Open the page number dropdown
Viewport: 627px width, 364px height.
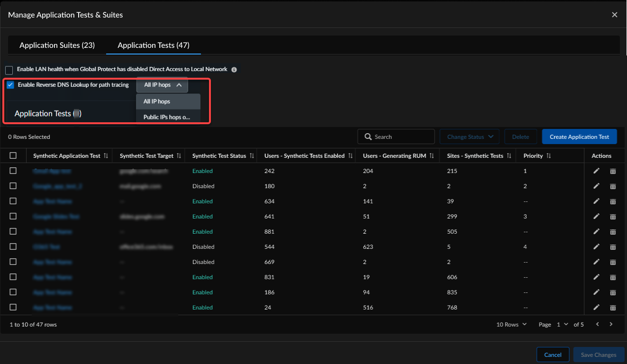coord(563,324)
